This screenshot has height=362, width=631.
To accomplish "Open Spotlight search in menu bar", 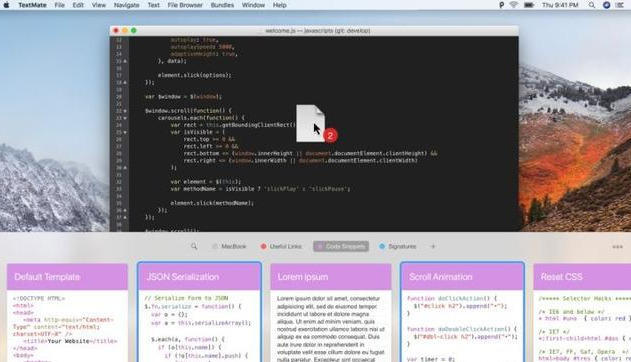I will pyautogui.click(x=592, y=5).
